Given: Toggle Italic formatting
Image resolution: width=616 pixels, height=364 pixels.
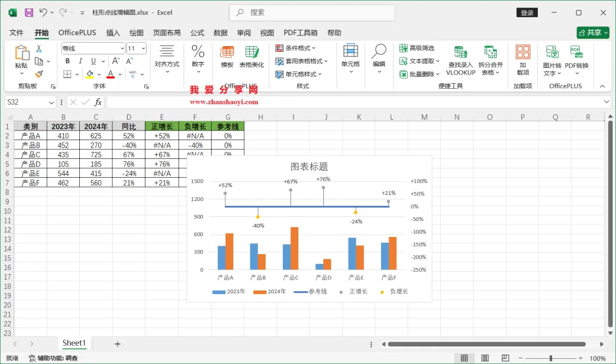Looking at the screenshot, I should pyautogui.click(x=80, y=61).
